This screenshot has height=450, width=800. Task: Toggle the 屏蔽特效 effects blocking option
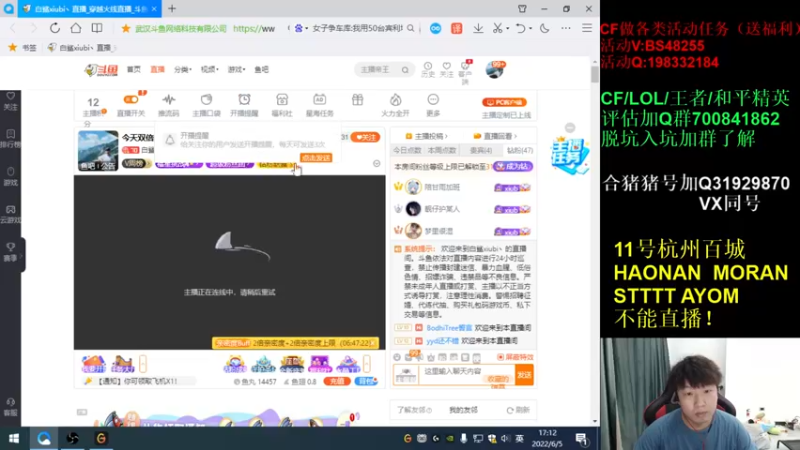(x=515, y=357)
